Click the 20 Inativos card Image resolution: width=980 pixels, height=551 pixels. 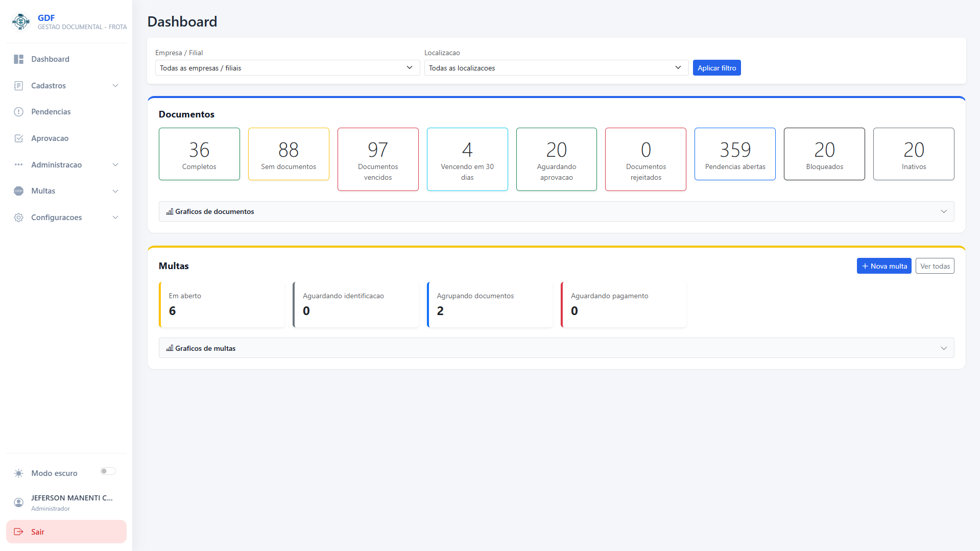[914, 154]
